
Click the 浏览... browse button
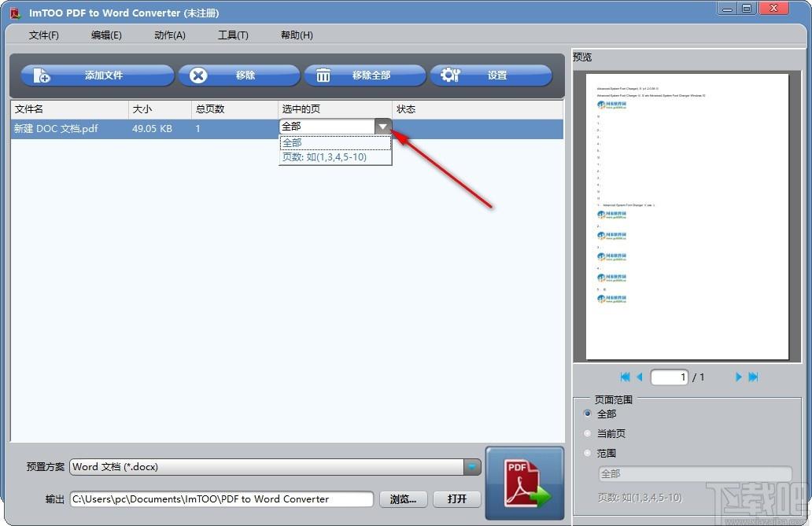(x=403, y=499)
